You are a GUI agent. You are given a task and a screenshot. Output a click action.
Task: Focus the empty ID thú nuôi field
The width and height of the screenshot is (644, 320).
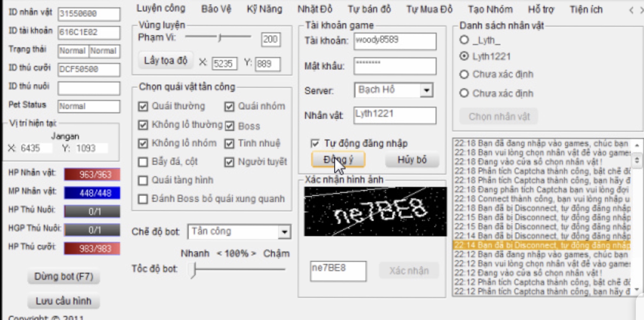pyautogui.click(x=89, y=88)
